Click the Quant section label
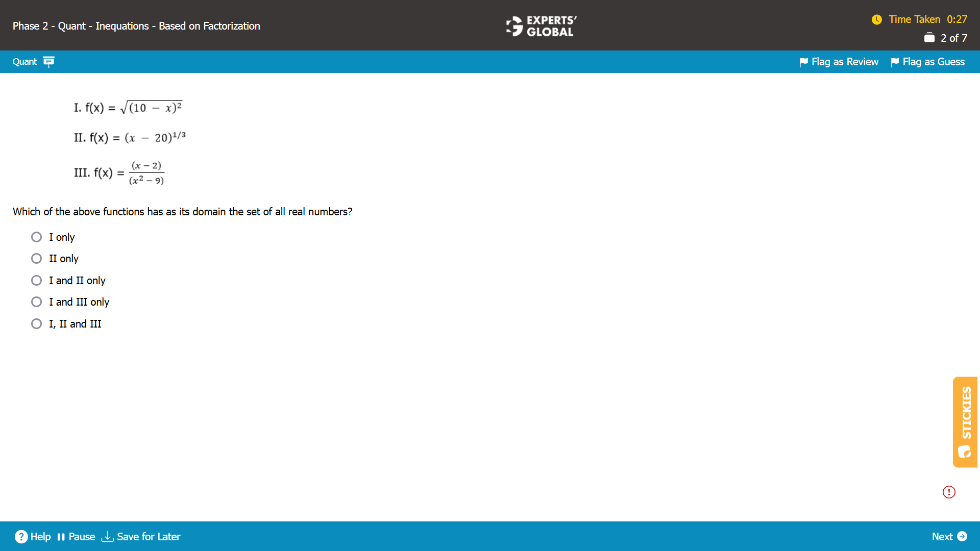This screenshot has width=980, height=551. [24, 62]
